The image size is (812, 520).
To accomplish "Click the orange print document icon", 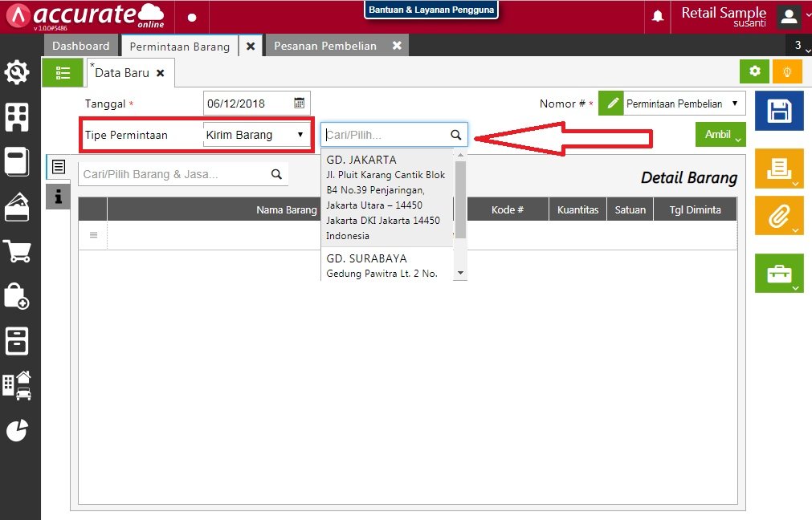I will [x=779, y=169].
